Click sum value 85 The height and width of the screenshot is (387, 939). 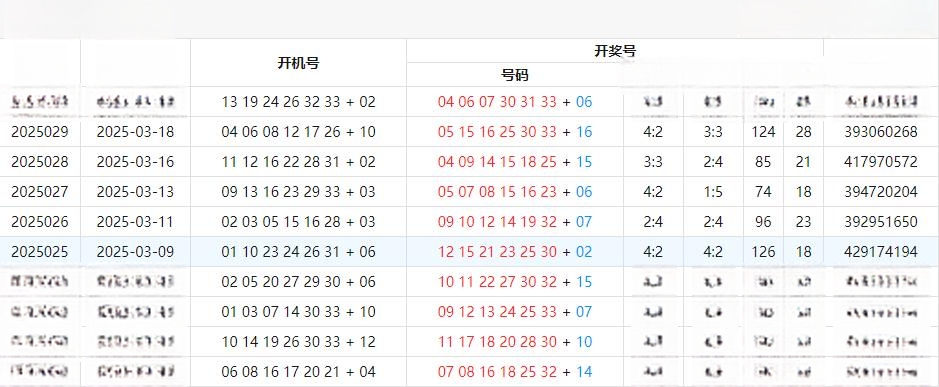(x=764, y=162)
